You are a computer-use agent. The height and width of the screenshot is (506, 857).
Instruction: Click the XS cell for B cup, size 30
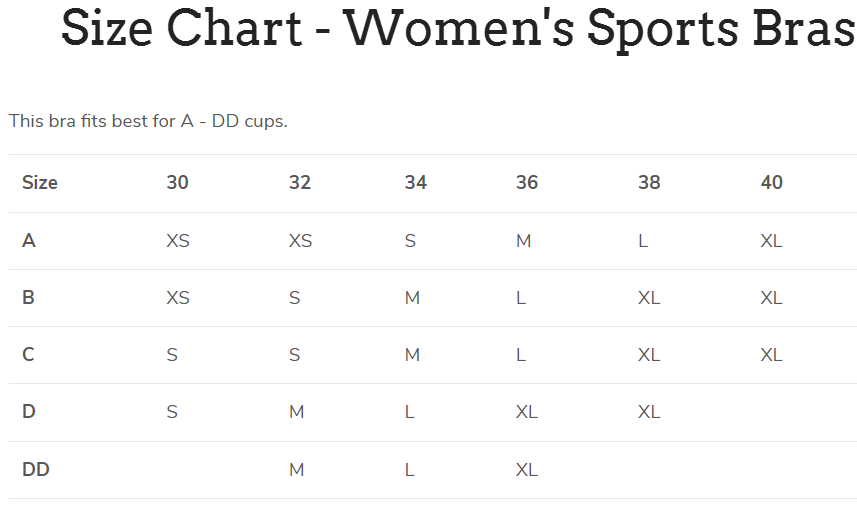pyautogui.click(x=177, y=298)
